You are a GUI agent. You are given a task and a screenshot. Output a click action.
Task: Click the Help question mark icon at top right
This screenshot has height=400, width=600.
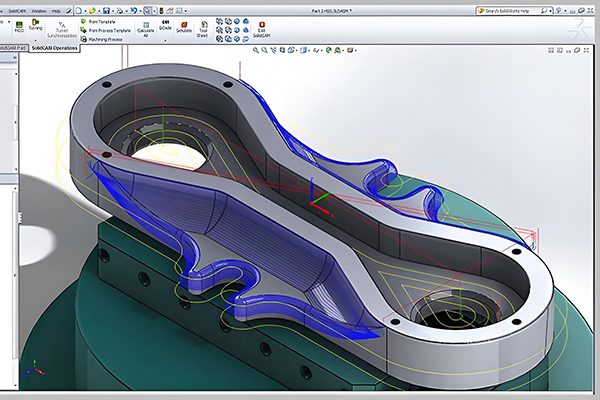(559, 11)
